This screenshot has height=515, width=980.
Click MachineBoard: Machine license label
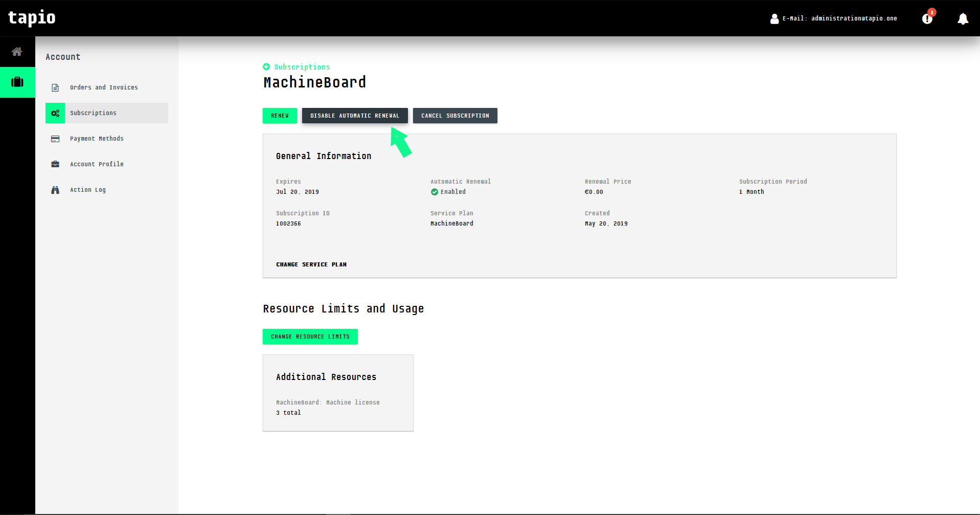328,402
